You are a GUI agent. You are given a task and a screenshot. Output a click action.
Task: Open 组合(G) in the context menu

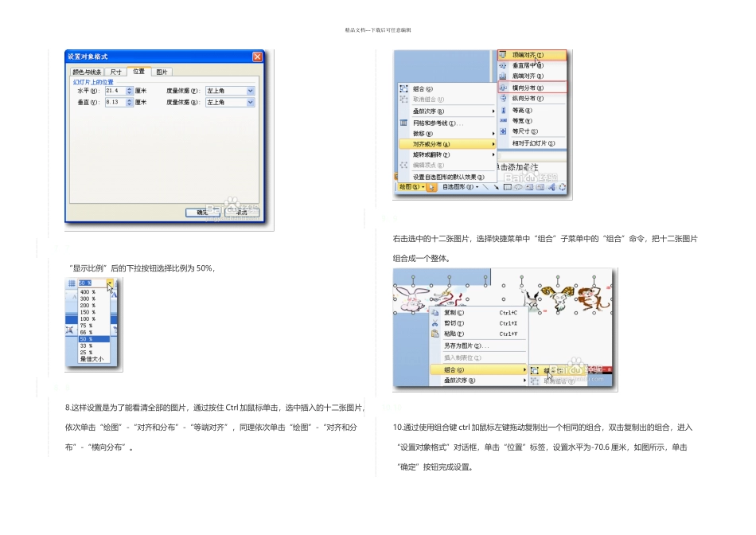pos(480,370)
